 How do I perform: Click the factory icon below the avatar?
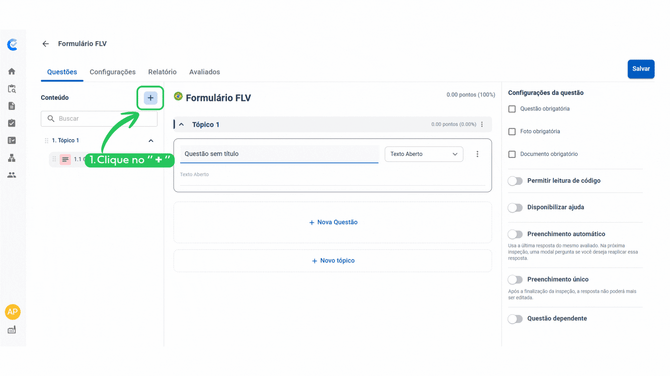pyautogui.click(x=12, y=330)
